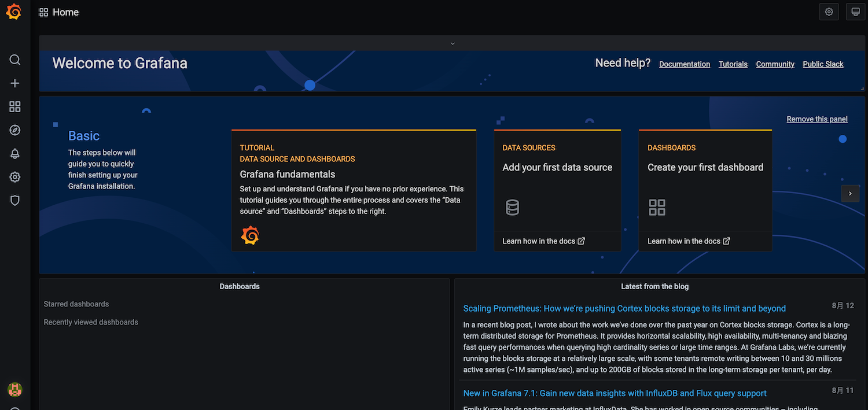Cycle view mode with the monitor icon
This screenshot has height=410, width=868.
[x=855, y=12]
